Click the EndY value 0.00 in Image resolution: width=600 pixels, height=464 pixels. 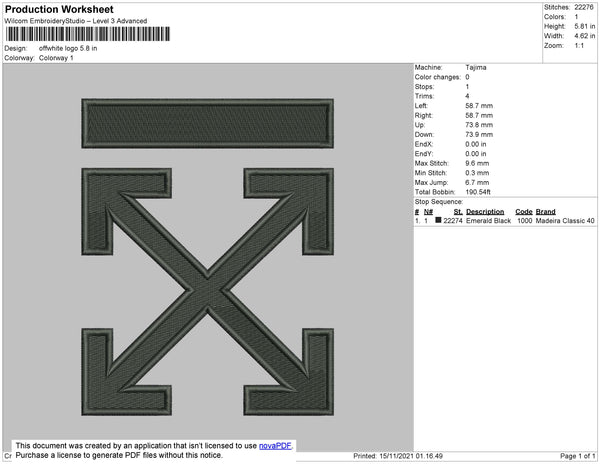(476, 154)
